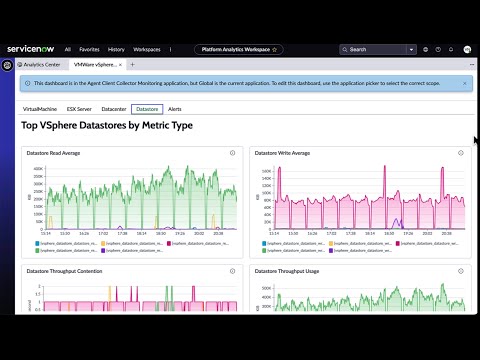Click the ServiceNow logo
The width and height of the screenshot is (480, 360).
30,49
